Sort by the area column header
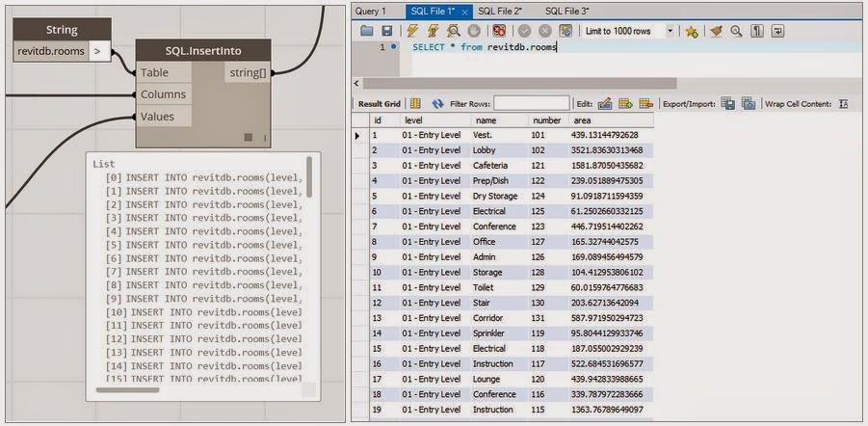 coord(610,120)
